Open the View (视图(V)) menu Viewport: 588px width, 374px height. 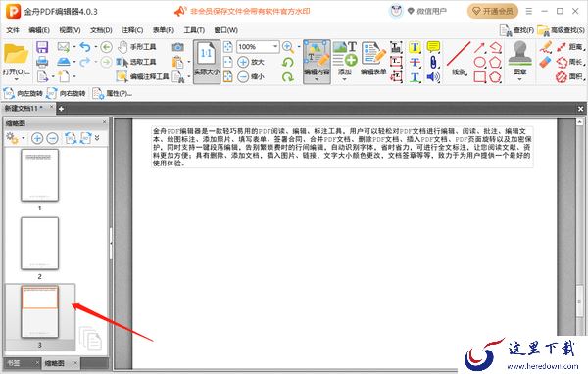pyautogui.click(x=70, y=30)
